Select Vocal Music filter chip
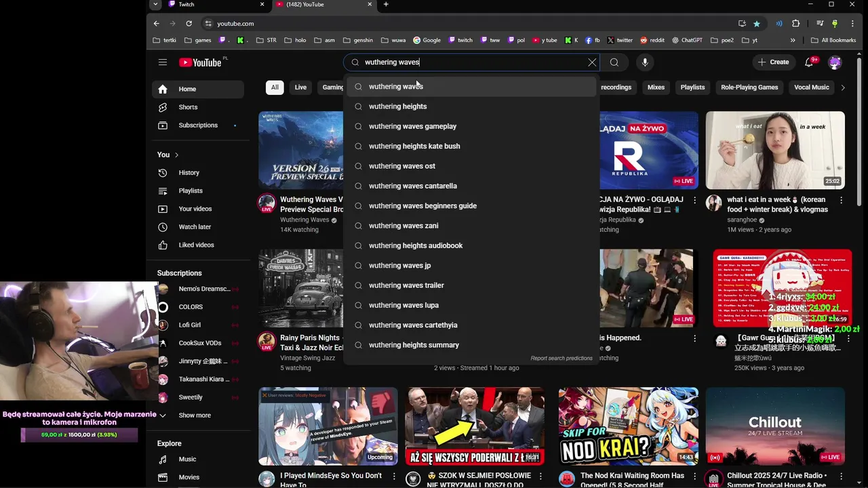The height and width of the screenshot is (488, 868). click(812, 87)
